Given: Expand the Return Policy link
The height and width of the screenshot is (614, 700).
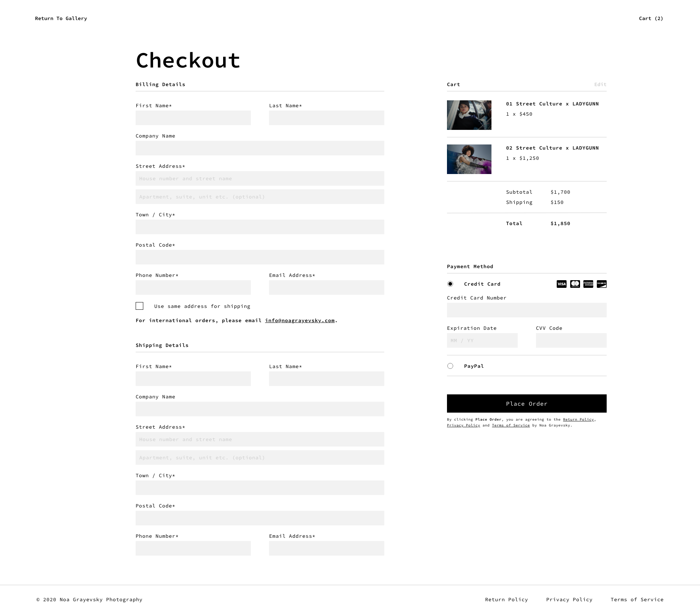Looking at the screenshot, I should coord(579,419).
